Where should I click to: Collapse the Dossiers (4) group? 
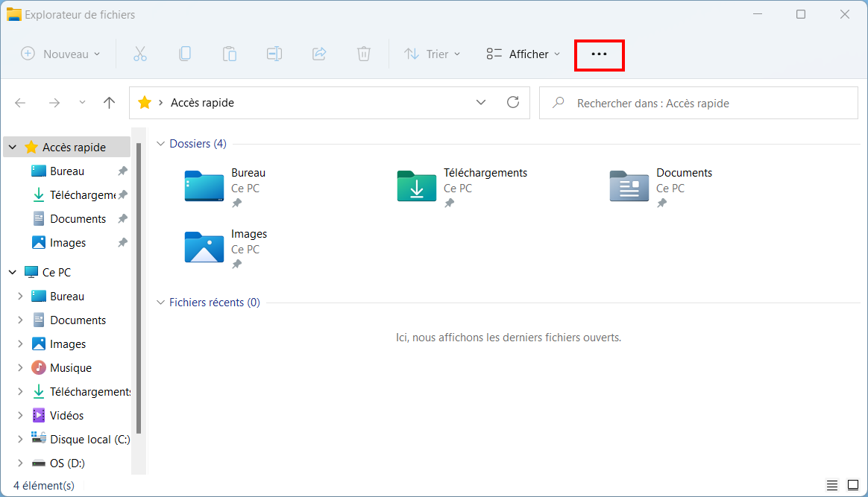160,144
